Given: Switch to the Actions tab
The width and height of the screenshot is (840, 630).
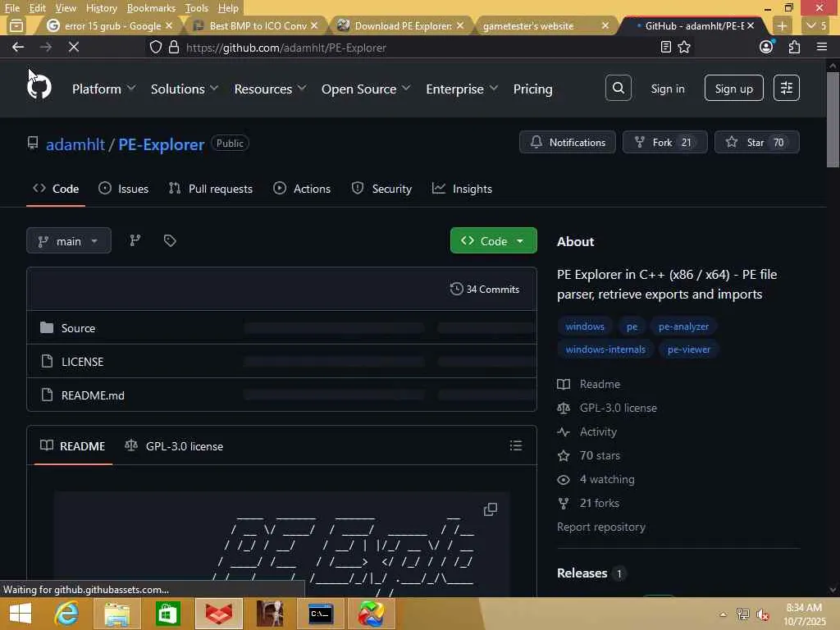Looking at the screenshot, I should click(x=302, y=189).
